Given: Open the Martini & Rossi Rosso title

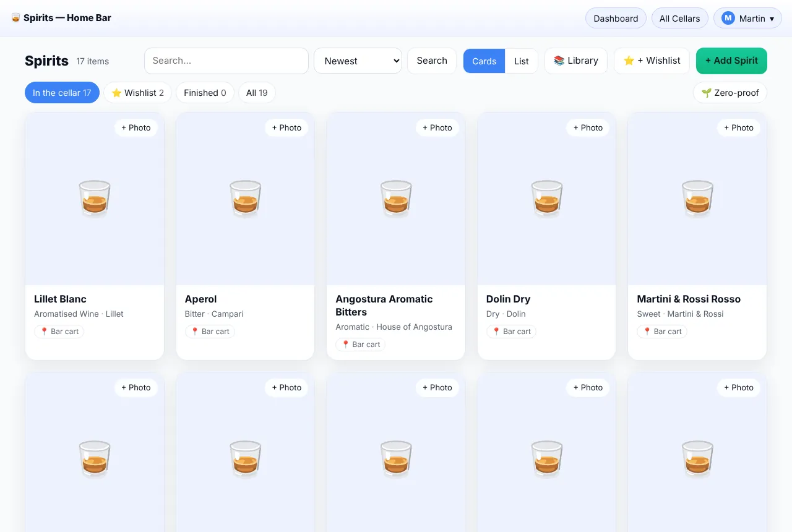Looking at the screenshot, I should point(689,299).
